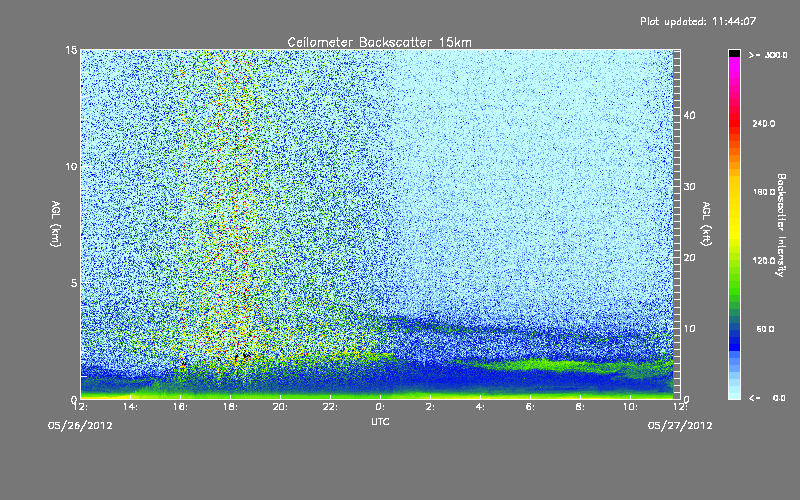Click the "2:" time tick label
This screenshot has width=800, height=500.
[430, 407]
